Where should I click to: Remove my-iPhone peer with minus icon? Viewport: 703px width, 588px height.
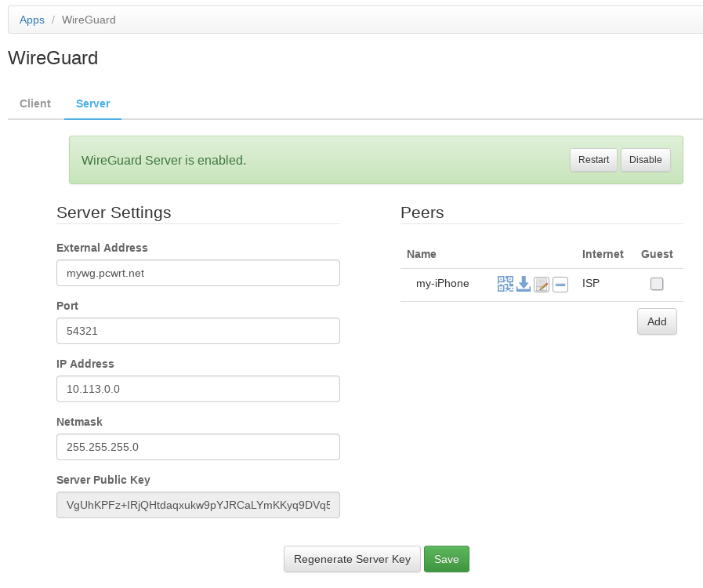[x=560, y=284]
